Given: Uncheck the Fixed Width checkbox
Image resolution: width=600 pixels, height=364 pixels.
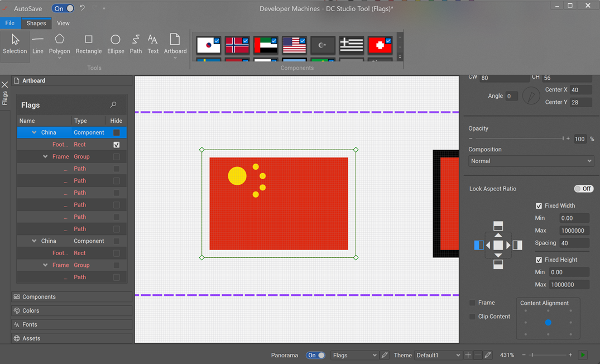Looking at the screenshot, I should [539, 206].
